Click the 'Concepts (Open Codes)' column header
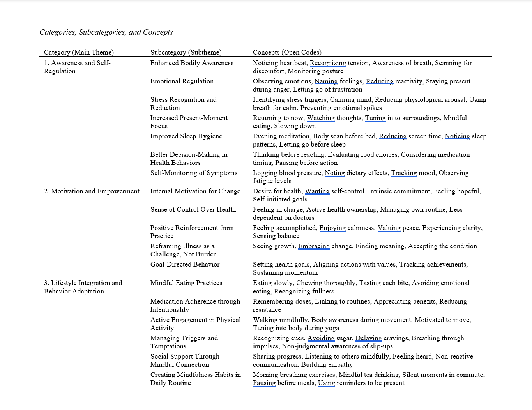 (x=287, y=52)
